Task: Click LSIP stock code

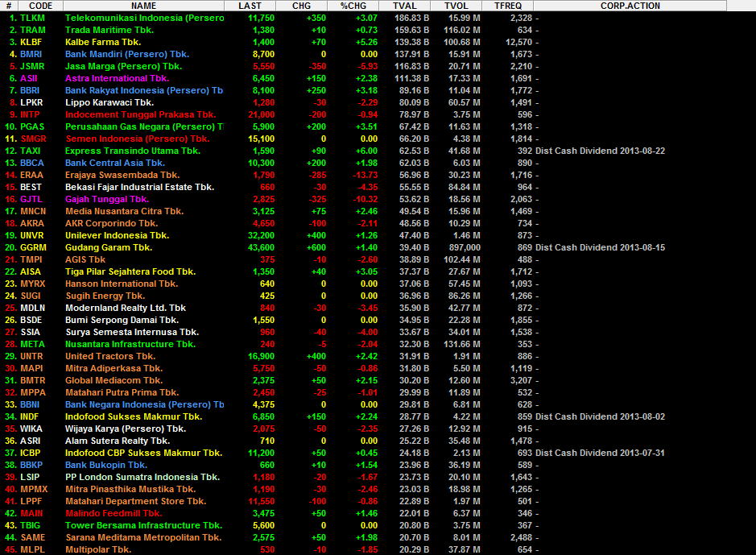Action: [30, 477]
